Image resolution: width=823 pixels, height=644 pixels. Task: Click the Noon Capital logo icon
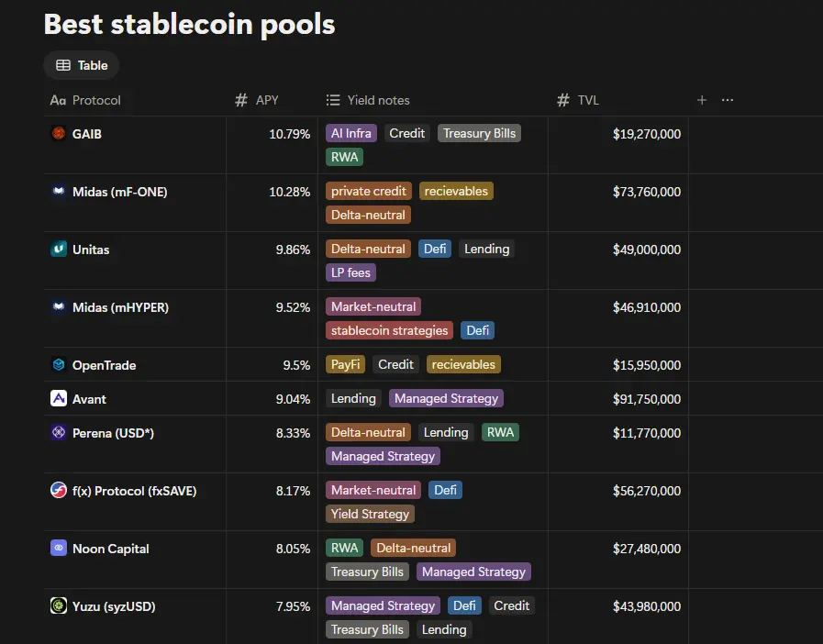click(58, 548)
